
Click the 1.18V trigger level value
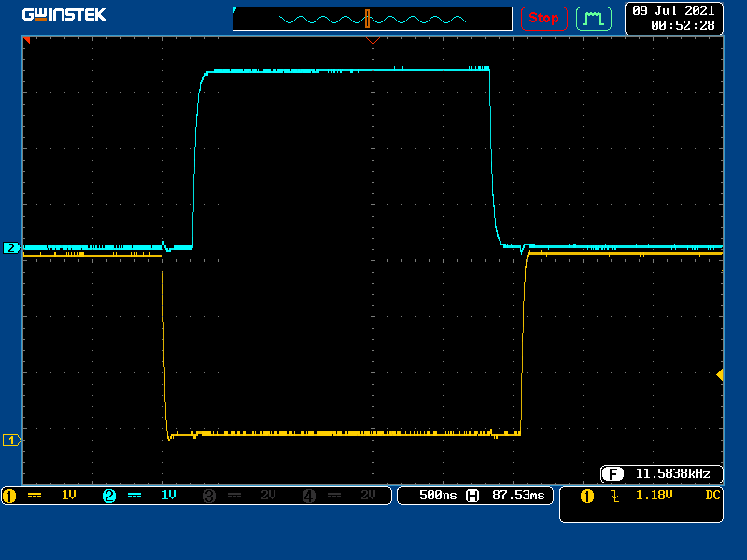654,496
